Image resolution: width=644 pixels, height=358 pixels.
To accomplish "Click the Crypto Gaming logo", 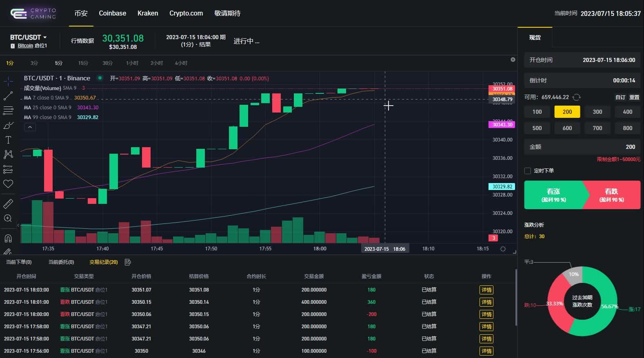I will click(x=33, y=13).
